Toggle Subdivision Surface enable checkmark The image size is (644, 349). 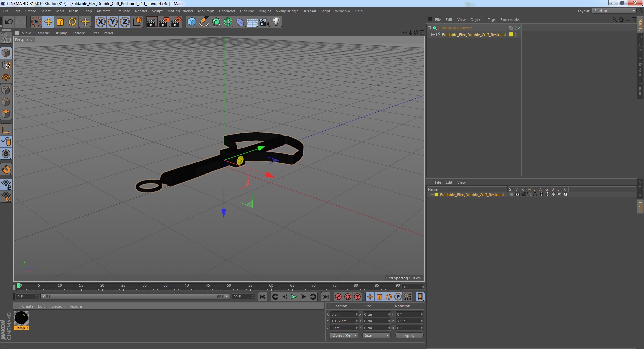(x=519, y=28)
